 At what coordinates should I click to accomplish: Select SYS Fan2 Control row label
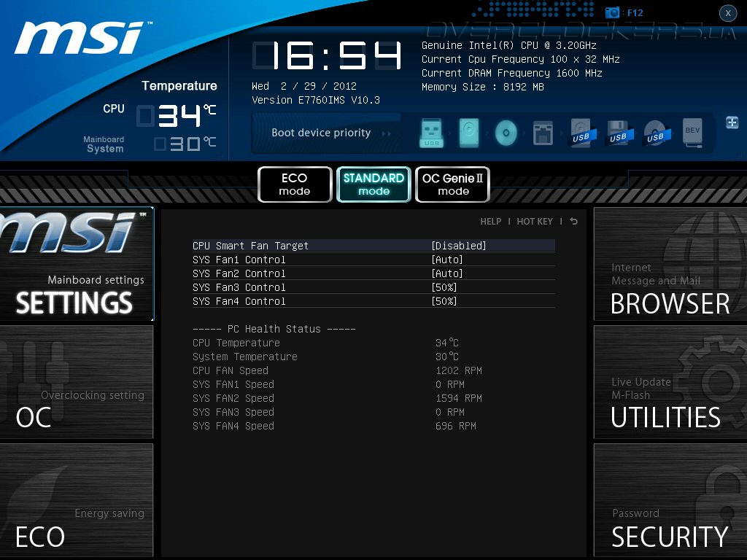239,273
